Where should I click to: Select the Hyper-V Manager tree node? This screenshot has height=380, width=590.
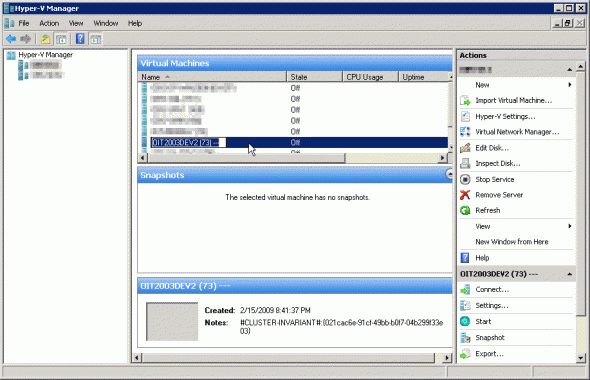point(46,55)
